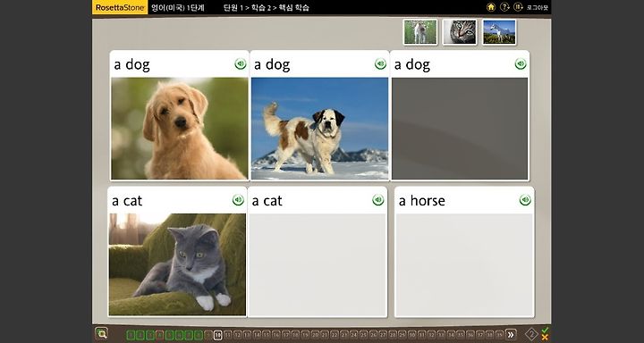This screenshot has height=343, width=644.
Task: Click the 로그아웃 logout link
Action: coord(538,7)
